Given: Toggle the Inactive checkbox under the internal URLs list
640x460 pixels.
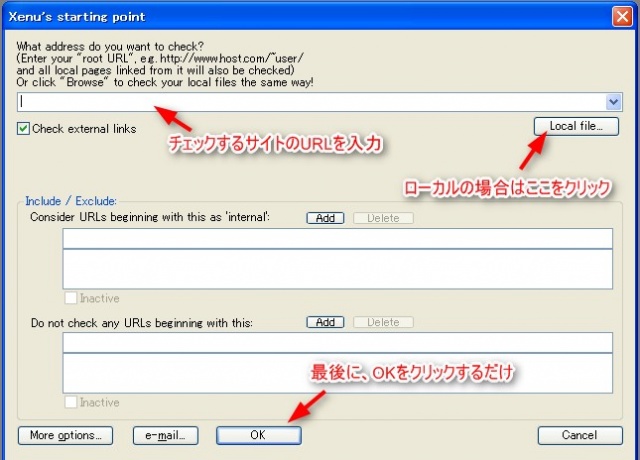Looking at the screenshot, I should tap(71, 298).
